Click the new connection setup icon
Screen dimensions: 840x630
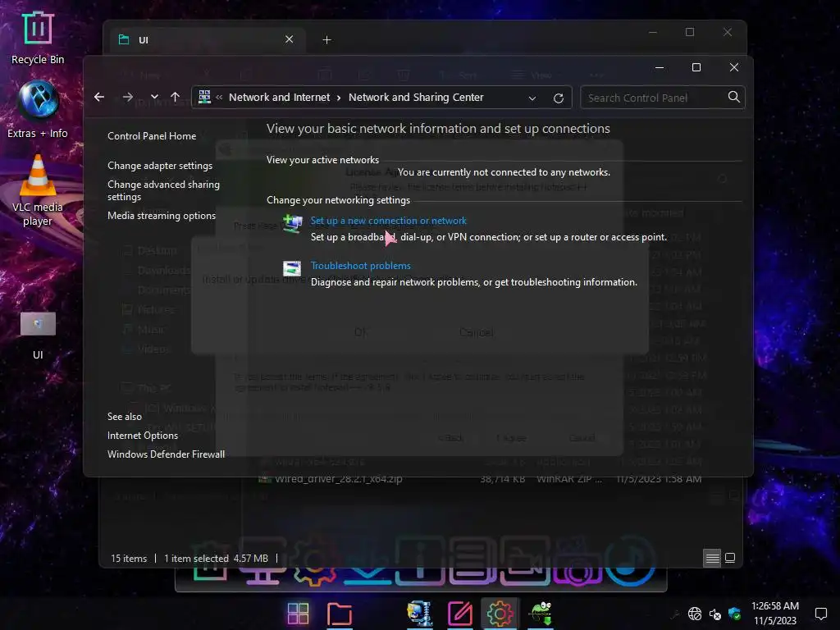[293, 223]
